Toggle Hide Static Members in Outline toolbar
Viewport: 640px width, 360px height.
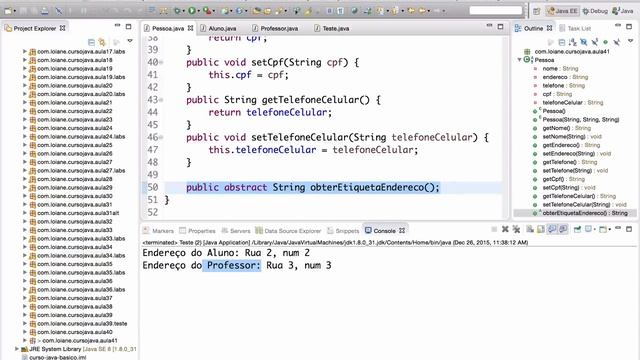point(595,42)
